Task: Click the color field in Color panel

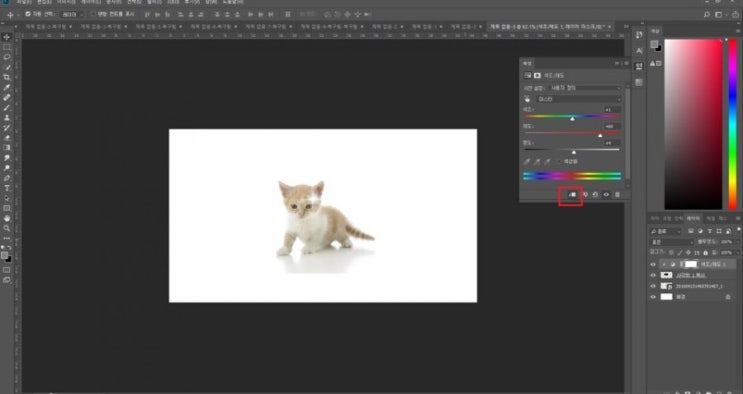Action: [694, 124]
